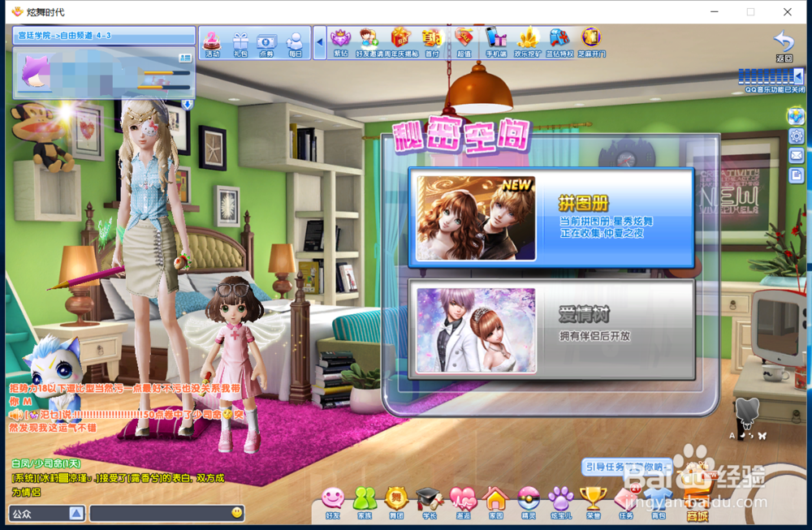The height and width of the screenshot is (530, 812).
Task: Open 精灵 pokeball sprite icon
Action: click(x=529, y=503)
